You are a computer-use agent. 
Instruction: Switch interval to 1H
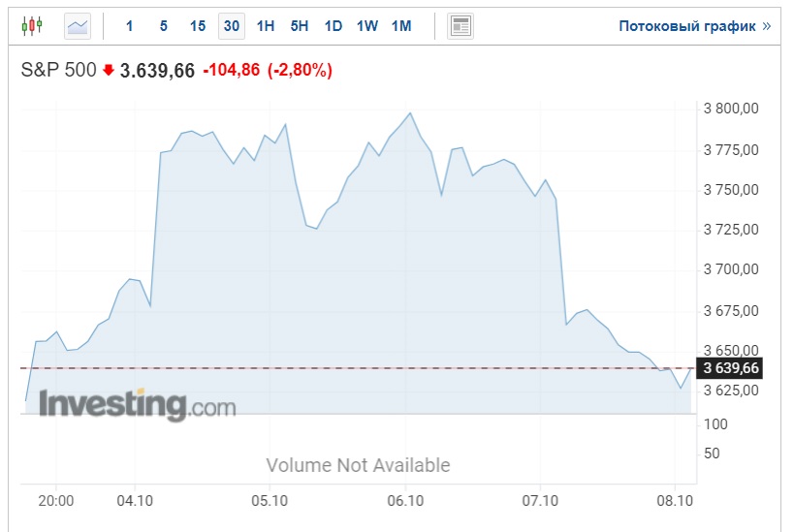point(265,26)
